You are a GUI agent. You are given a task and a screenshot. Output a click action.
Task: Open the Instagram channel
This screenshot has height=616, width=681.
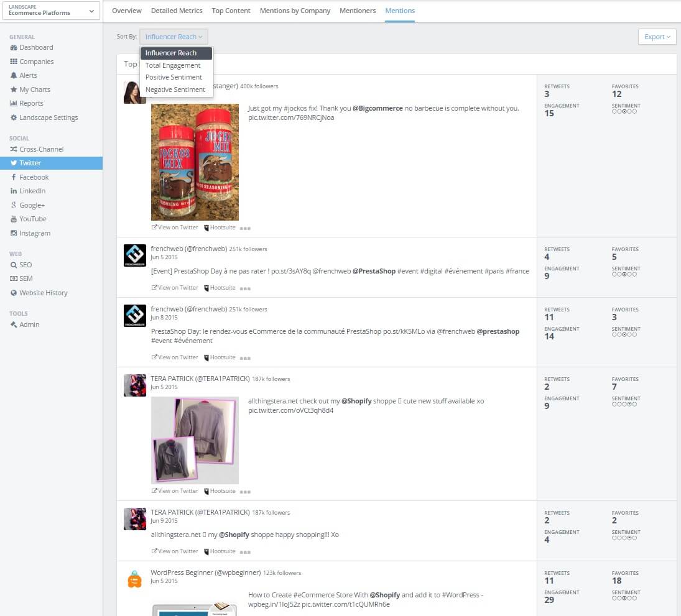[x=30, y=233]
